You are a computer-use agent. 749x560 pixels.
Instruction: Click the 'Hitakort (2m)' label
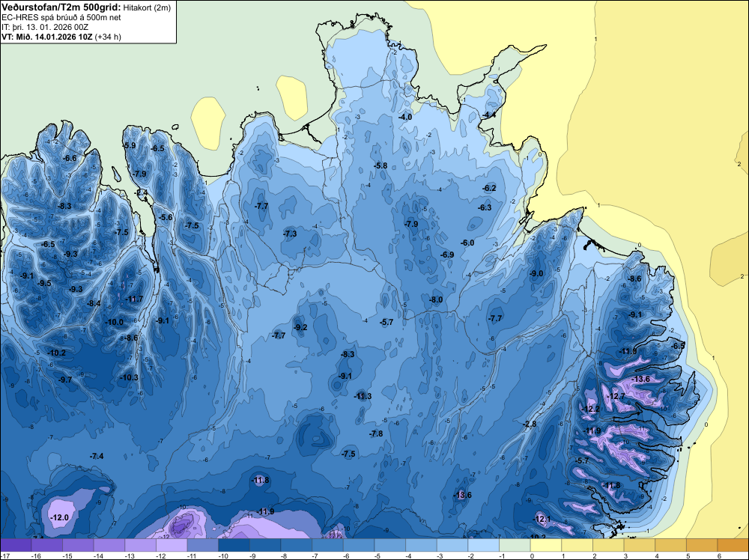click(x=147, y=7)
